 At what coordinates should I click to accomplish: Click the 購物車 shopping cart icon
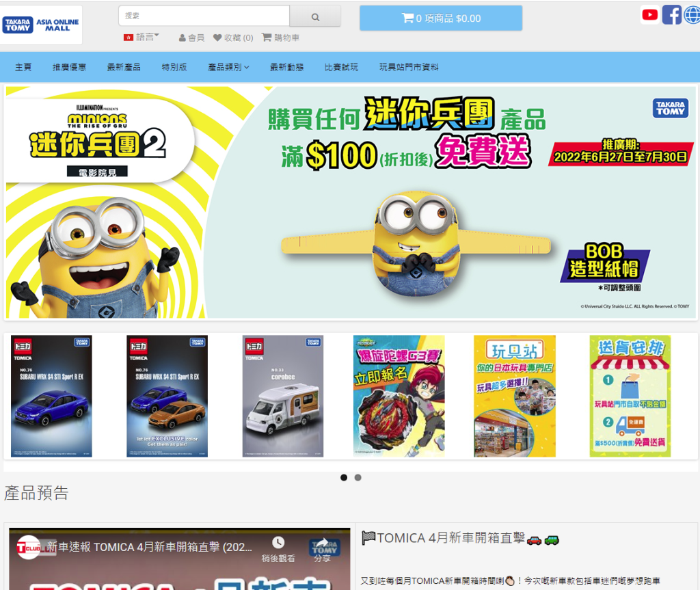(267, 37)
